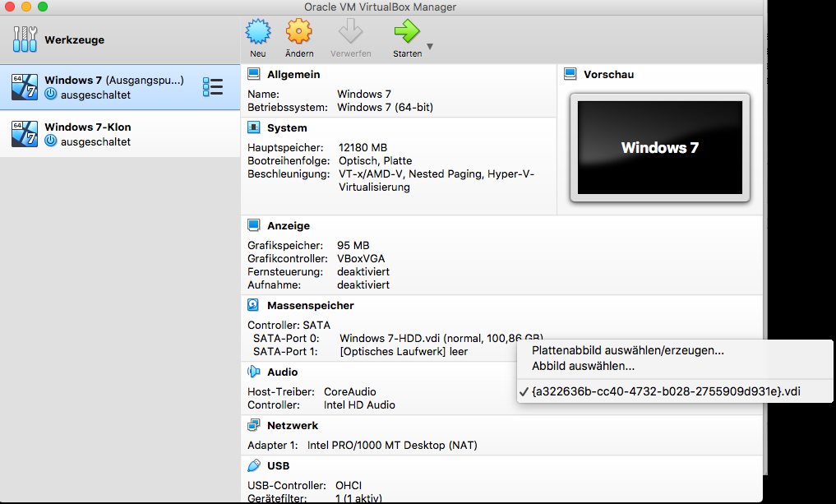Click the Anzeige monitor icon
This screenshot has width=836, height=504.
[254, 225]
